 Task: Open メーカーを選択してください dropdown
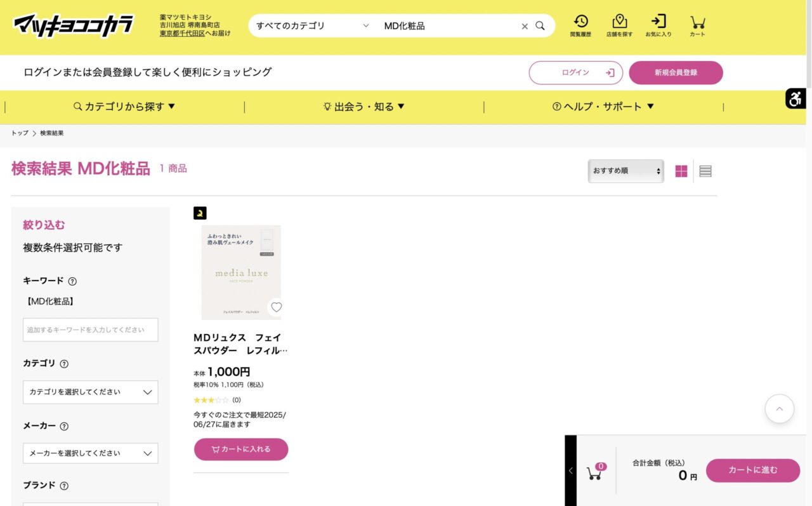coord(91,453)
